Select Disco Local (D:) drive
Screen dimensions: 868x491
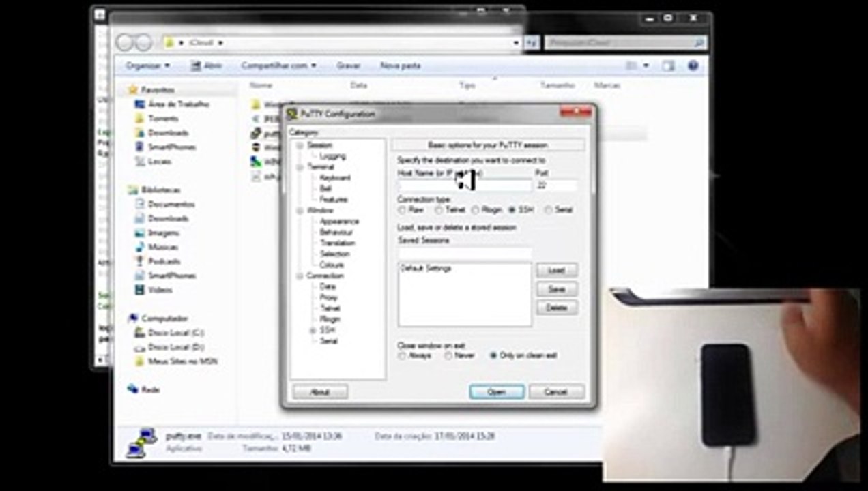click(x=175, y=346)
